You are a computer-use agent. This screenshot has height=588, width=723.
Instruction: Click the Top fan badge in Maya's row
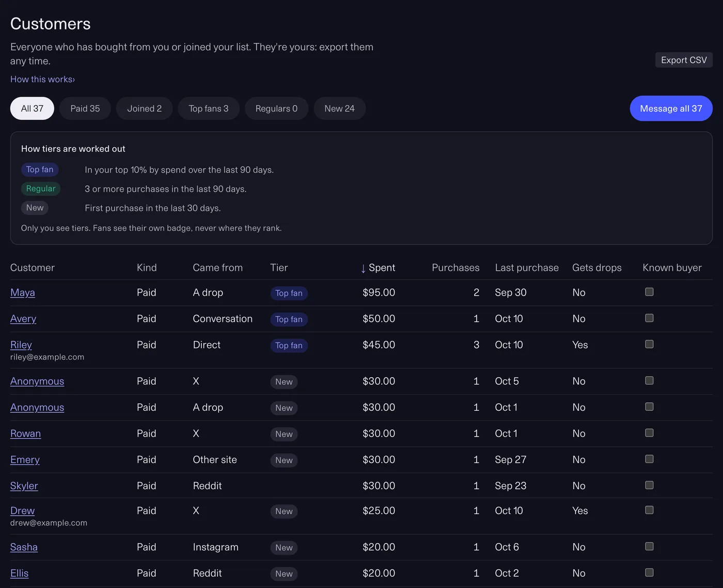click(289, 293)
